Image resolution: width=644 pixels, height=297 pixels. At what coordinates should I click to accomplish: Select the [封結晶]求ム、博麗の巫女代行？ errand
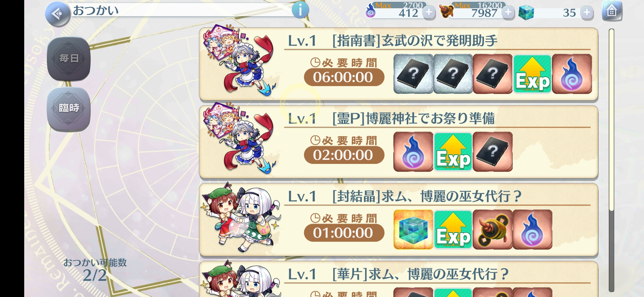(399, 219)
